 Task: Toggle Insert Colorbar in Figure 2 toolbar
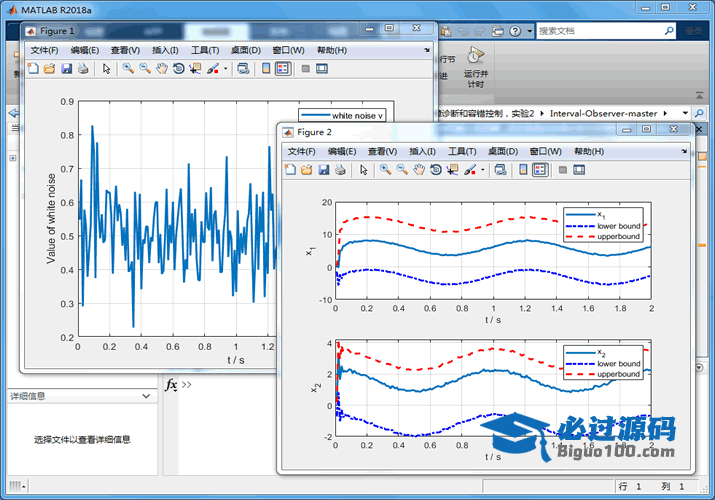tap(523, 170)
